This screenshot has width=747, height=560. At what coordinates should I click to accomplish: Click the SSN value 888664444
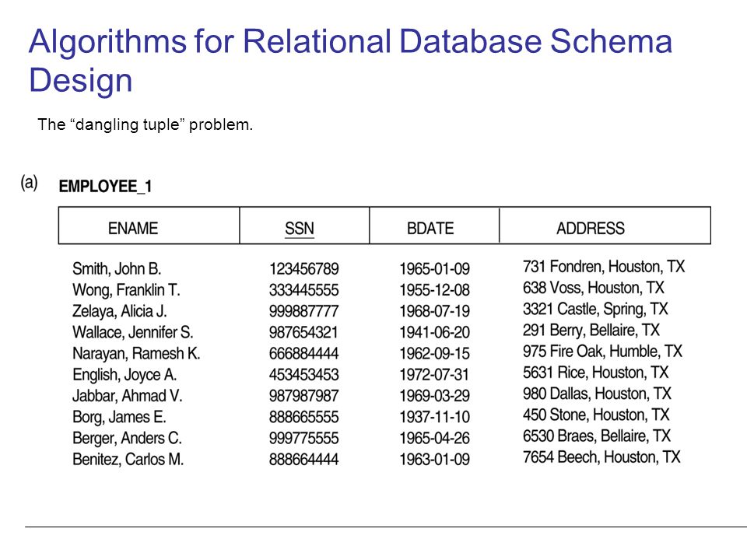(x=303, y=459)
